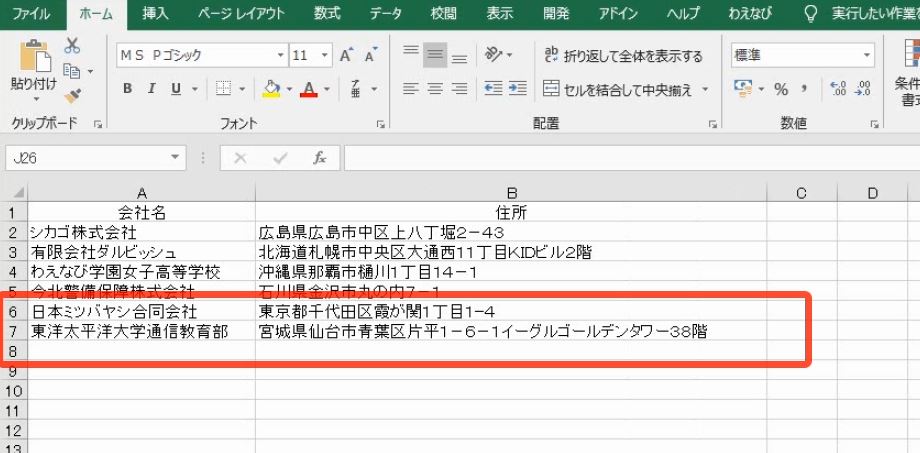Open the fill color dropdown arrow

click(289, 89)
